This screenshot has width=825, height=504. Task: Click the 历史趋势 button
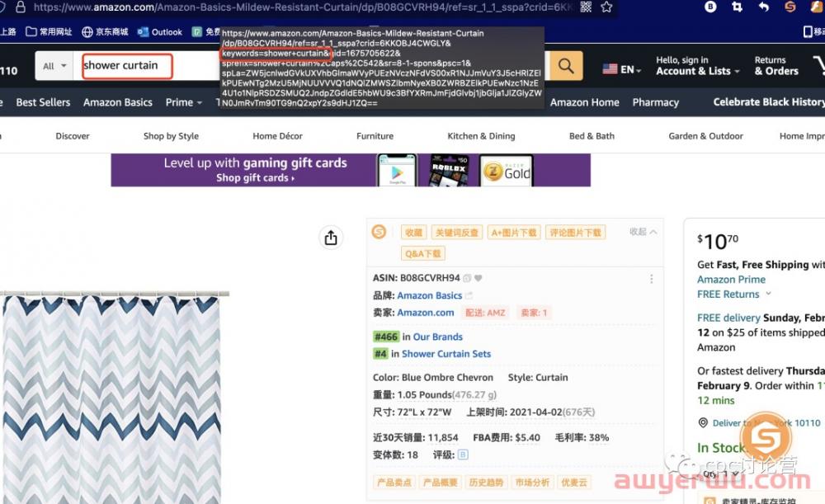pyautogui.click(x=486, y=482)
